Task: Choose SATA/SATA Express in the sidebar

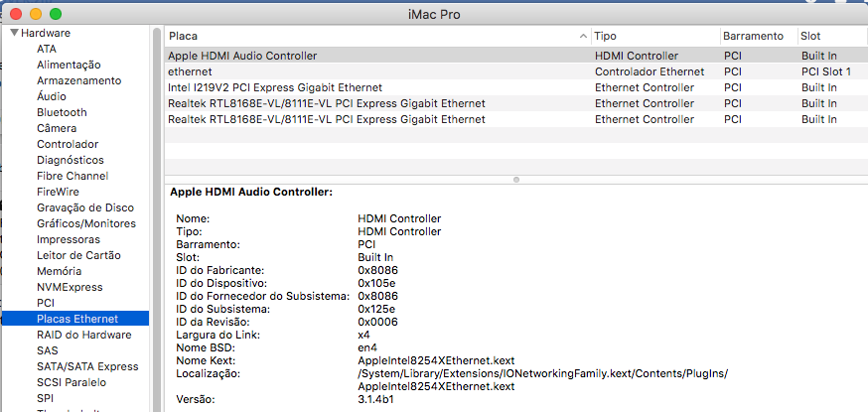Action: click(x=87, y=366)
